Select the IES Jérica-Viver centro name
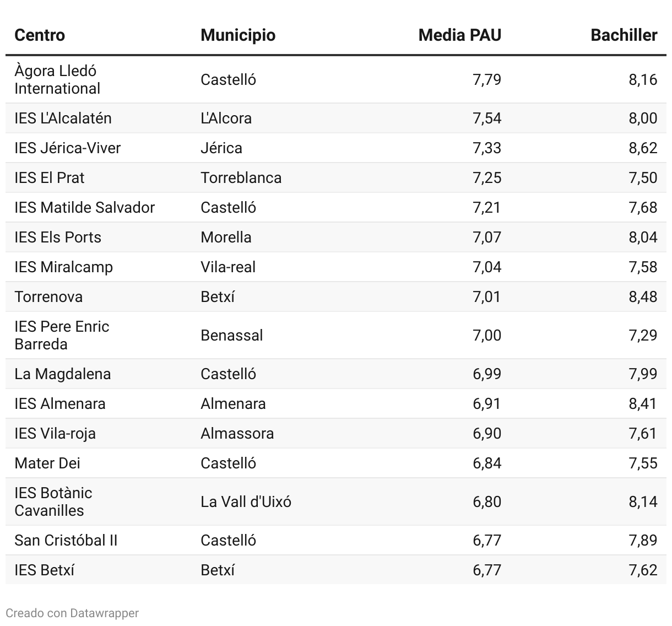The width and height of the screenshot is (672, 626). coord(67,148)
